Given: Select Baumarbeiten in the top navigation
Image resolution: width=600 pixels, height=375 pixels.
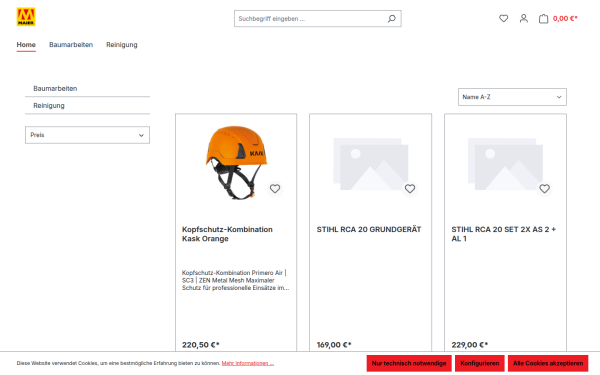Looking at the screenshot, I should [x=71, y=45].
